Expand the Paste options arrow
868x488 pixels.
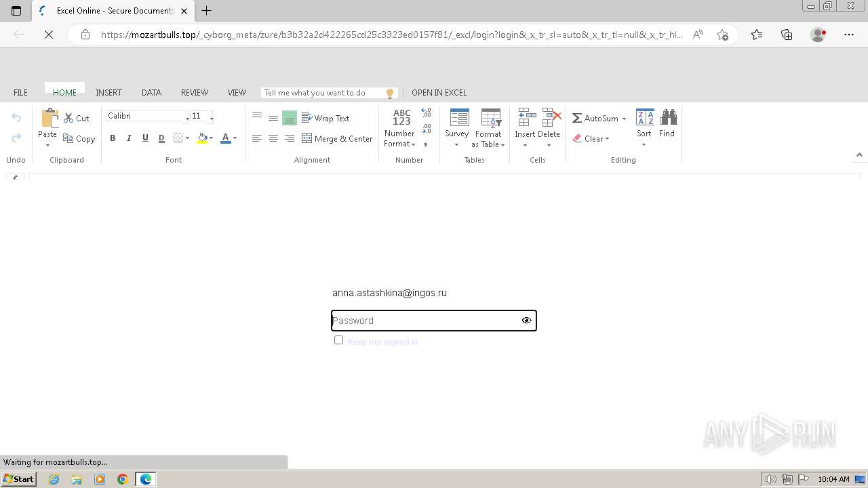click(47, 145)
